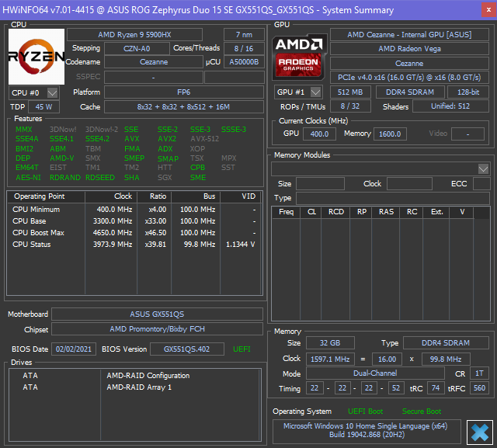
Task: Click the 8 / 16 cores/threads field
Action: coord(244,48)
